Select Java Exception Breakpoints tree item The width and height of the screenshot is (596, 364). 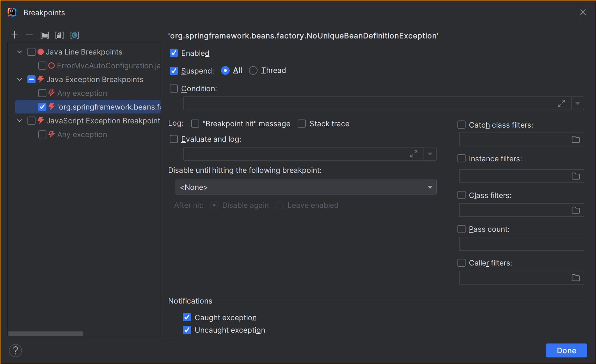(95, 79)
